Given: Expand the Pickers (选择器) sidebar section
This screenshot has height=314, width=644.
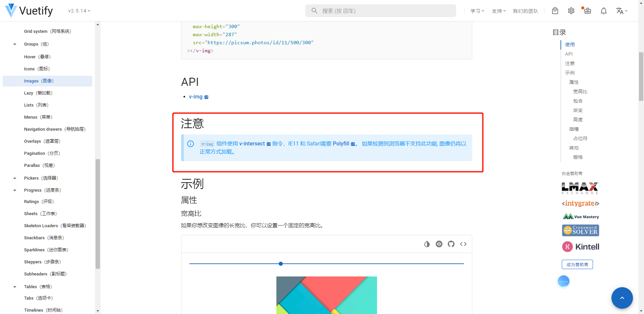Looking at the screenshot, I should (x=15, y=178).
